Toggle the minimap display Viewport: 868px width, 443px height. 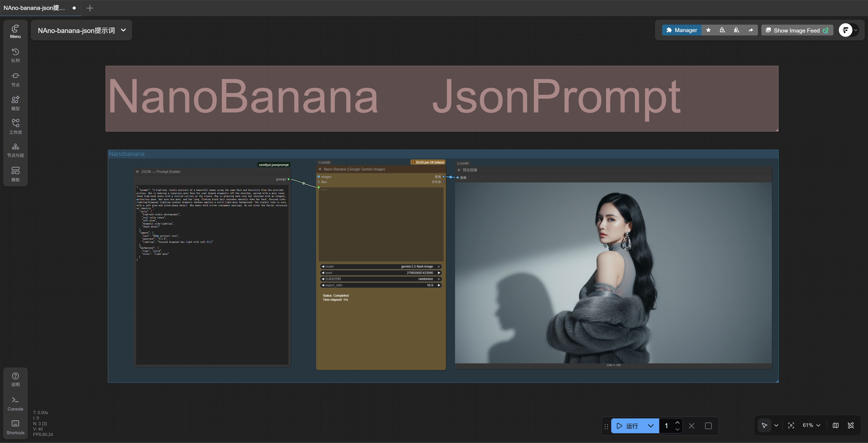[x=836, y=425]
